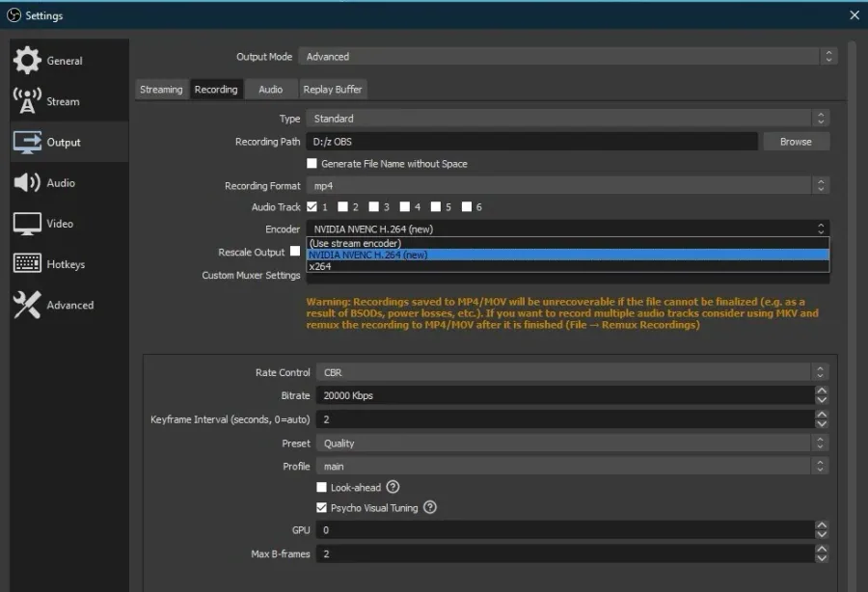The height and width of the screenshot is (592, 868).
Task: Open the Recording Format dropdown
Action: (x=567, y=186)
